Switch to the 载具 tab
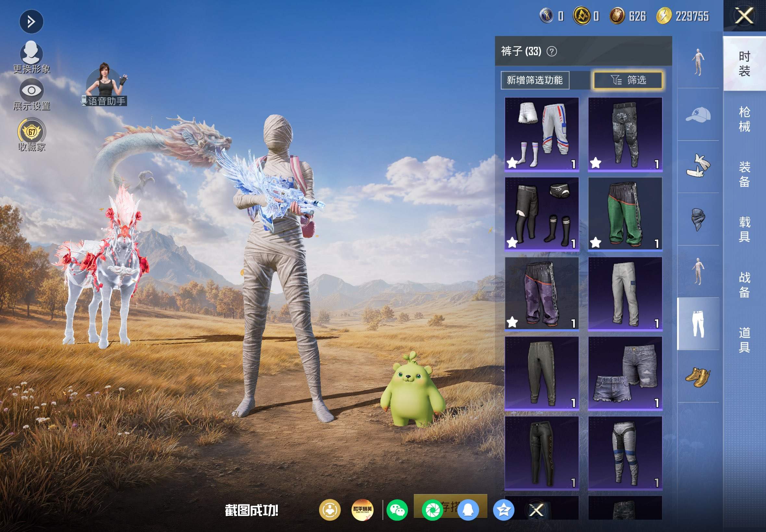 744,229
